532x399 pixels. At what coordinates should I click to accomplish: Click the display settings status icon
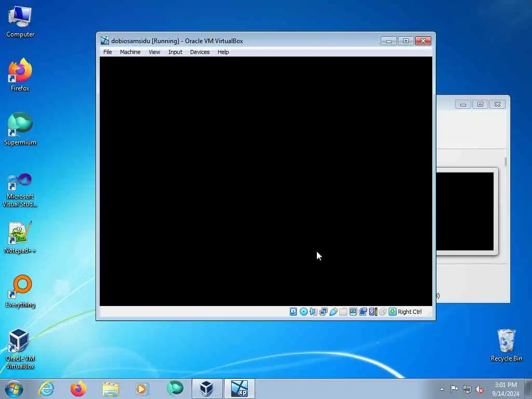click(x=353, y=312)
